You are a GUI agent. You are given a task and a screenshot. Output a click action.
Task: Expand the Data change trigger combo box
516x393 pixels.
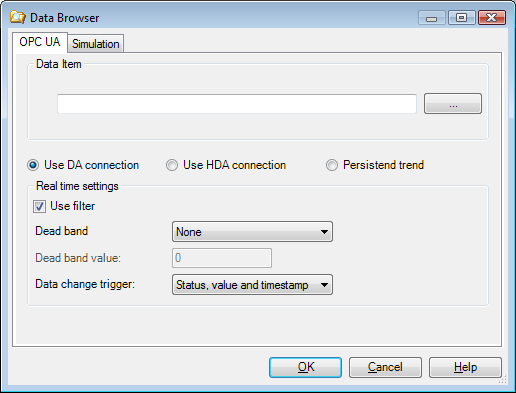(x=252, y=285)
